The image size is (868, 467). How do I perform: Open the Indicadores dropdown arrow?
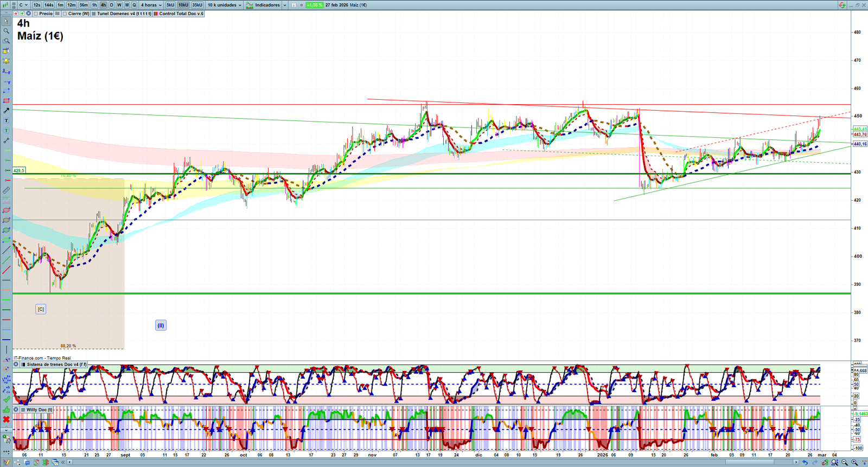[284, 5]
